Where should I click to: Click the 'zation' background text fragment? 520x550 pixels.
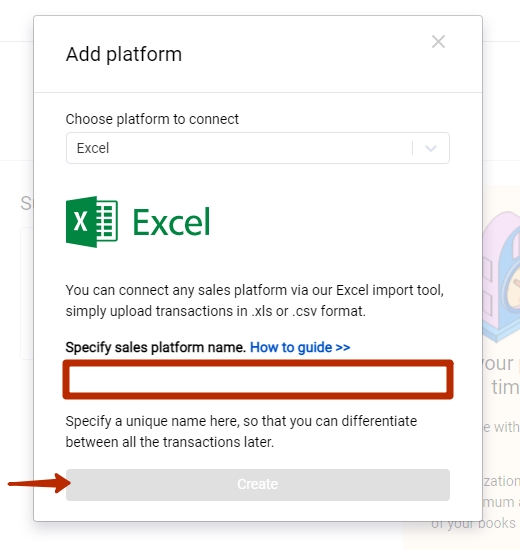501,481
